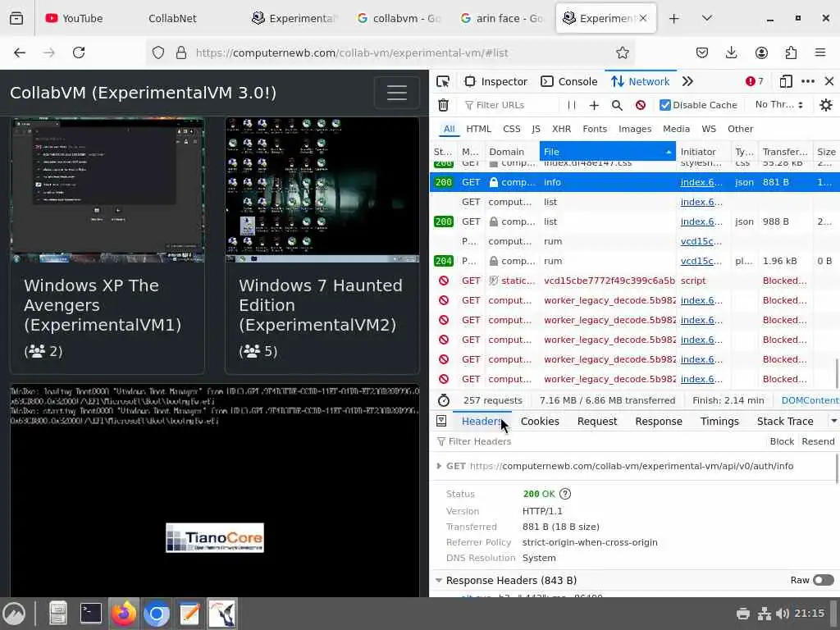The image size is (840, 630).
Task: Open the file manager in the taskbar
Action: [58, 614]
